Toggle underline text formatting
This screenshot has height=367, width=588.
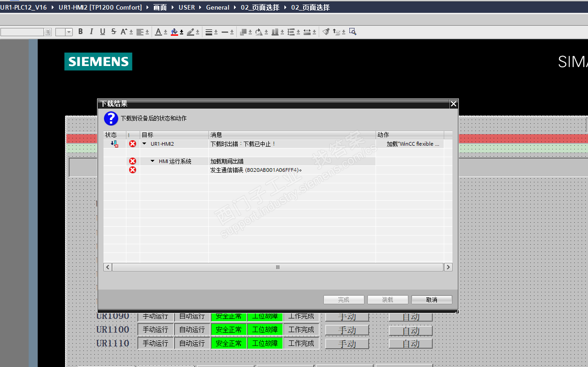click(103, 32)
